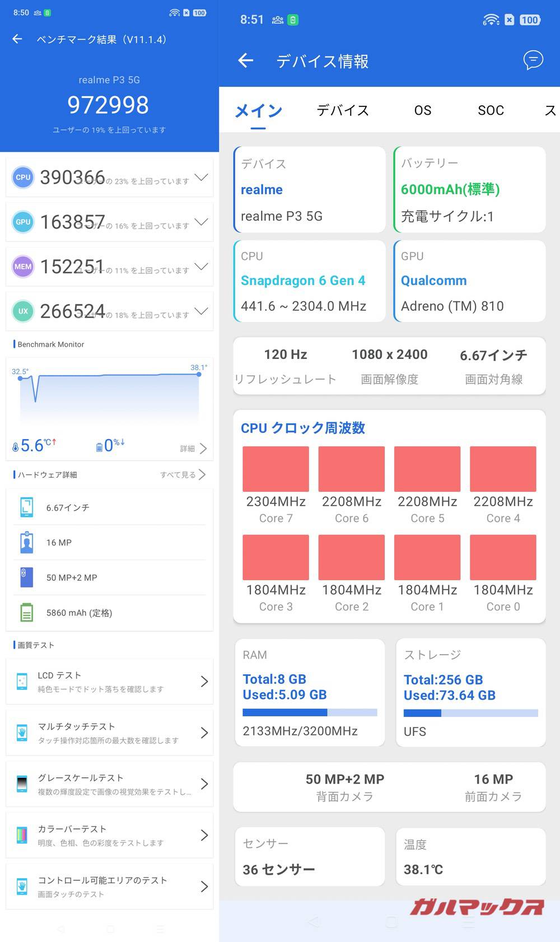Go back from benchmark results screen
Image resolution: width=560 pixels, height=942 pixels.
[x=17, y=39]
